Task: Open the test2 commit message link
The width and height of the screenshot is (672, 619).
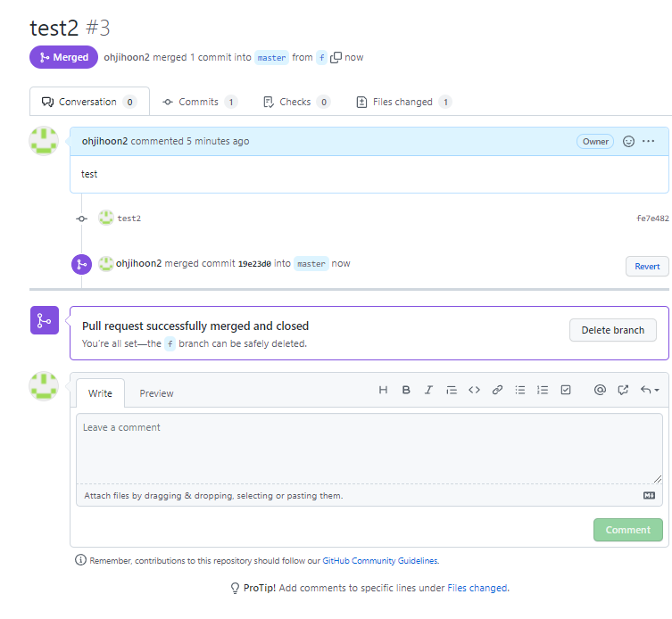Action: click(129, 219)
